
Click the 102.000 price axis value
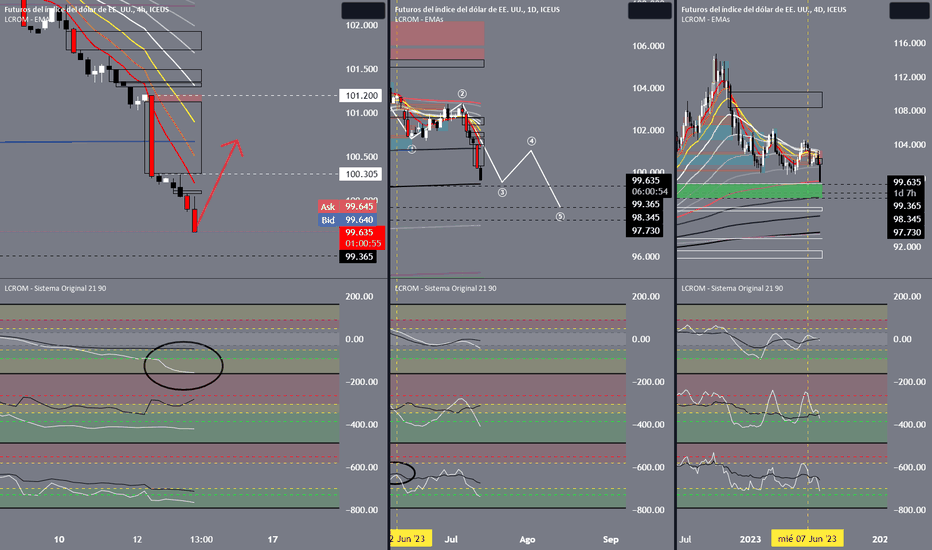point(362,26)
